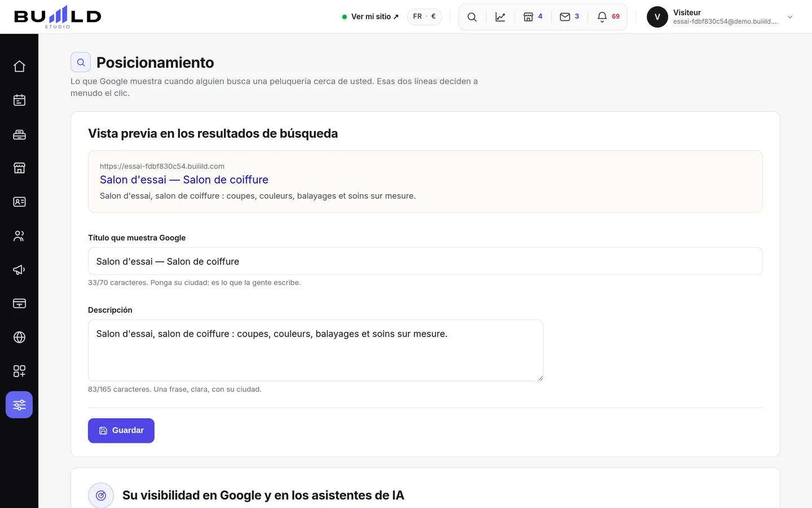
Task: Focus the Descripción textarea
Action: point(316,351)
